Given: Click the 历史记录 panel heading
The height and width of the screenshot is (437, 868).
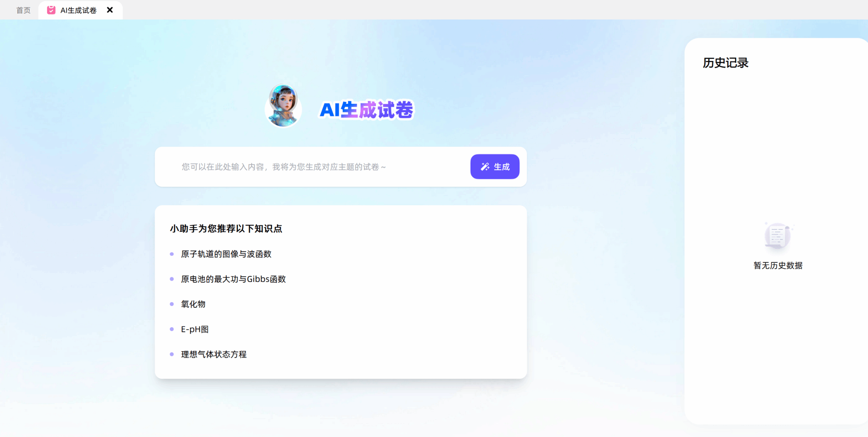Looking at the screenshot, I should click(726, 63).
